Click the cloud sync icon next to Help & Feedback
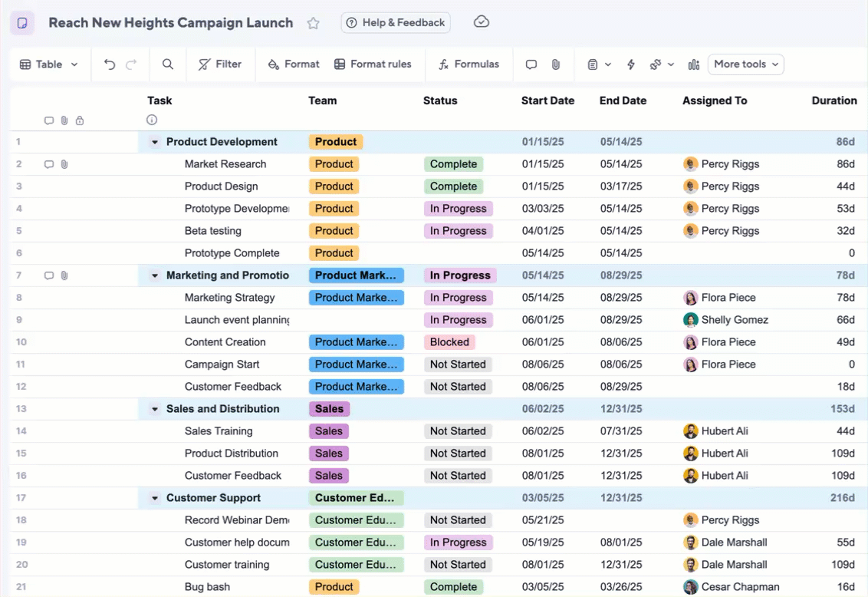The height and width of the screenshot is (597, 868). pyautogui.click(x=482, y=22)
